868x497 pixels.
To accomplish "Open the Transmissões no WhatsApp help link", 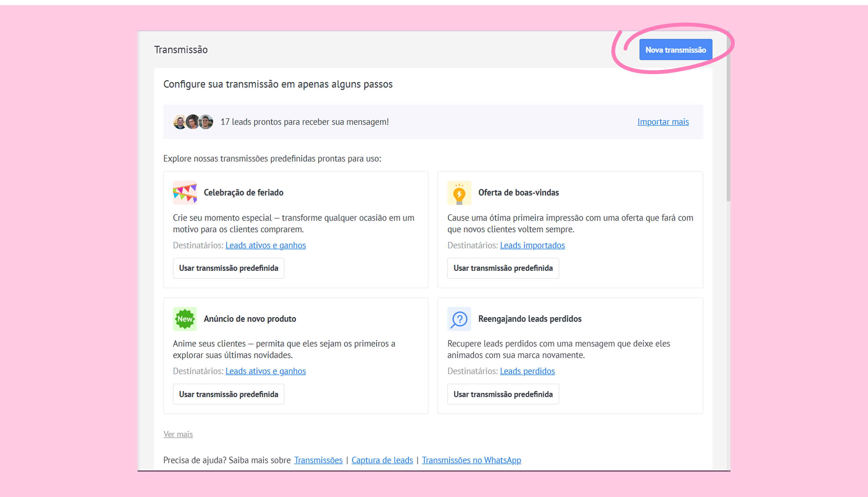I will 471,460.
